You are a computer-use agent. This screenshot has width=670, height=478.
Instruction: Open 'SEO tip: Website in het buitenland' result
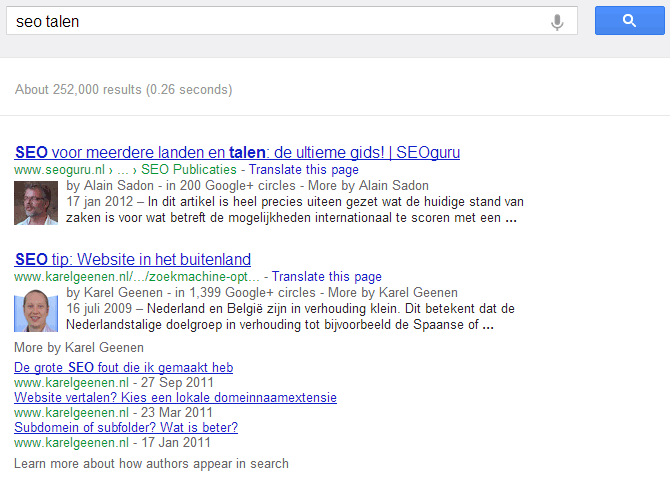pyautogui.click(x=133, y=259)
